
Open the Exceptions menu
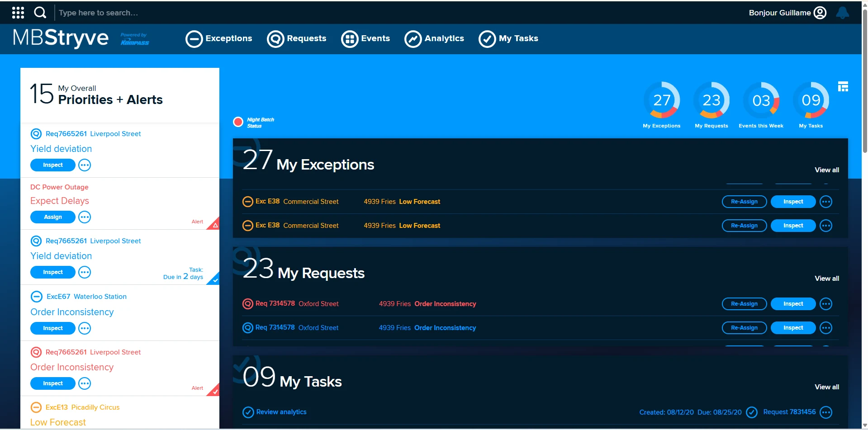(x=219, y=39)
